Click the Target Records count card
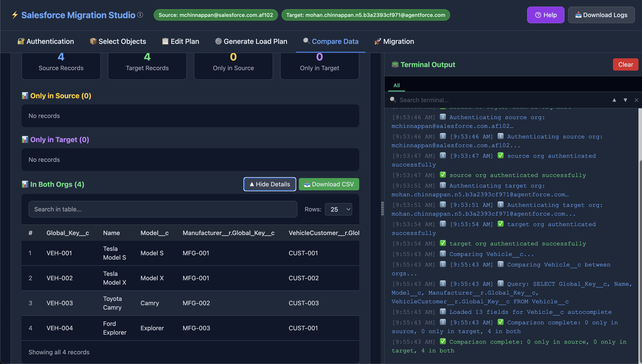642x364 pixels. [x=147, y=66]
